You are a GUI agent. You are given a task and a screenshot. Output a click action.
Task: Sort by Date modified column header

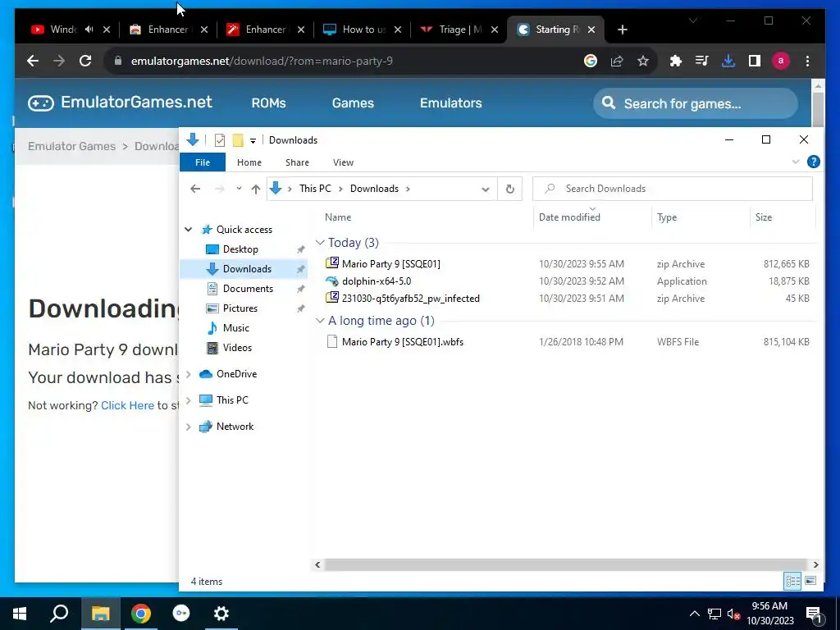click(569, 217)
